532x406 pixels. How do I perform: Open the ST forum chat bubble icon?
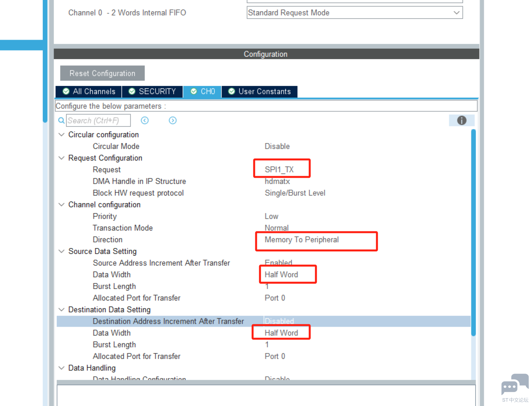(515, 384)
